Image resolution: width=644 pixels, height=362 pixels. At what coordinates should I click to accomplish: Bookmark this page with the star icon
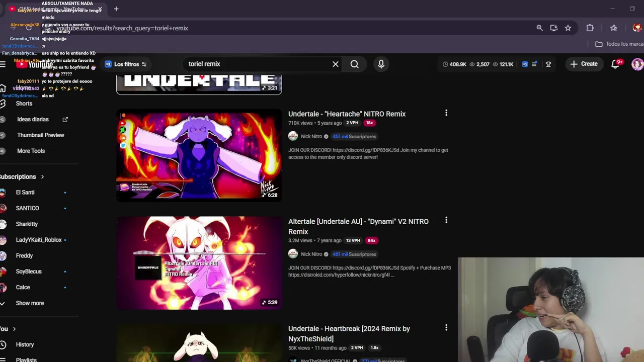coord(568,28)
